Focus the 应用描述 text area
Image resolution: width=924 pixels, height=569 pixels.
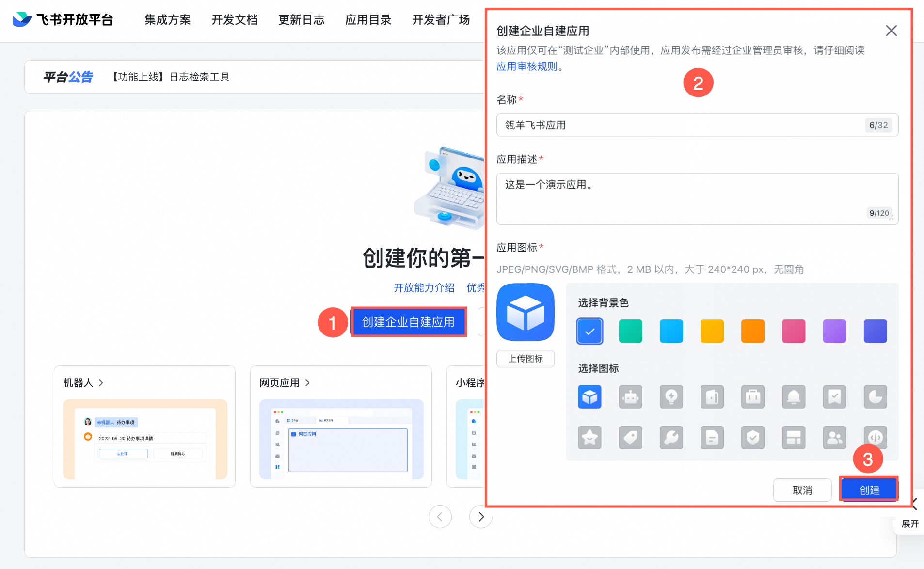tap(697, 199)
